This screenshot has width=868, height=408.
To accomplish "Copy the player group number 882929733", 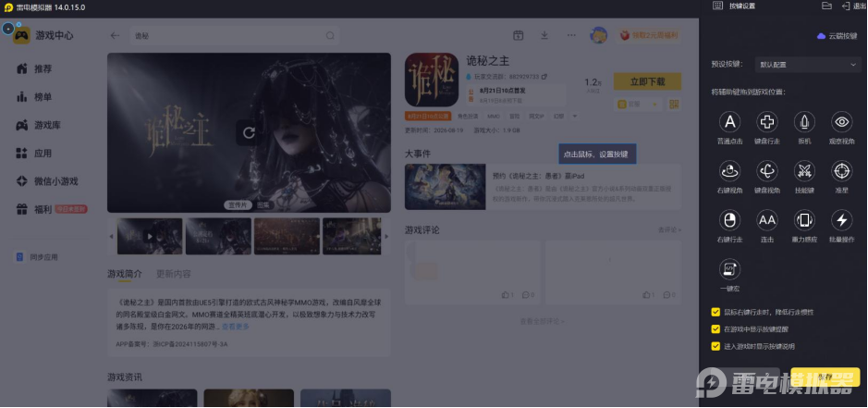I will [544, 77].
